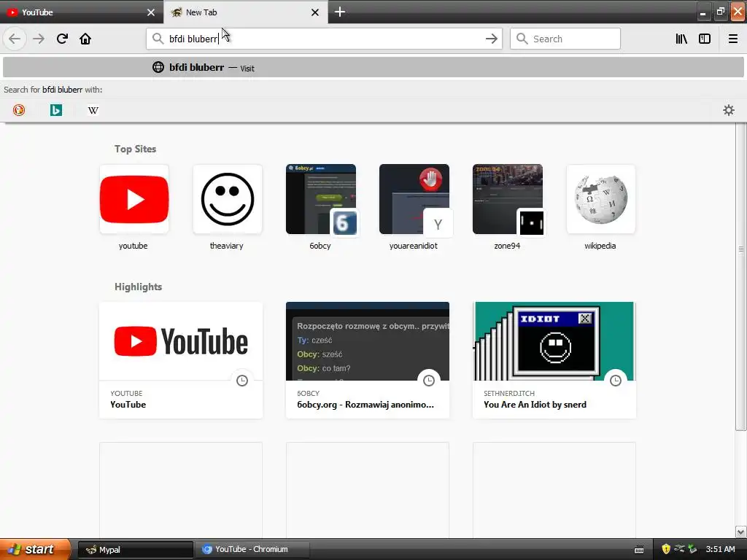This screenshot has width=747, height=560.
Task: Switch to the YouTube tab
Action: pyautogui.click(x=82, y=12)
